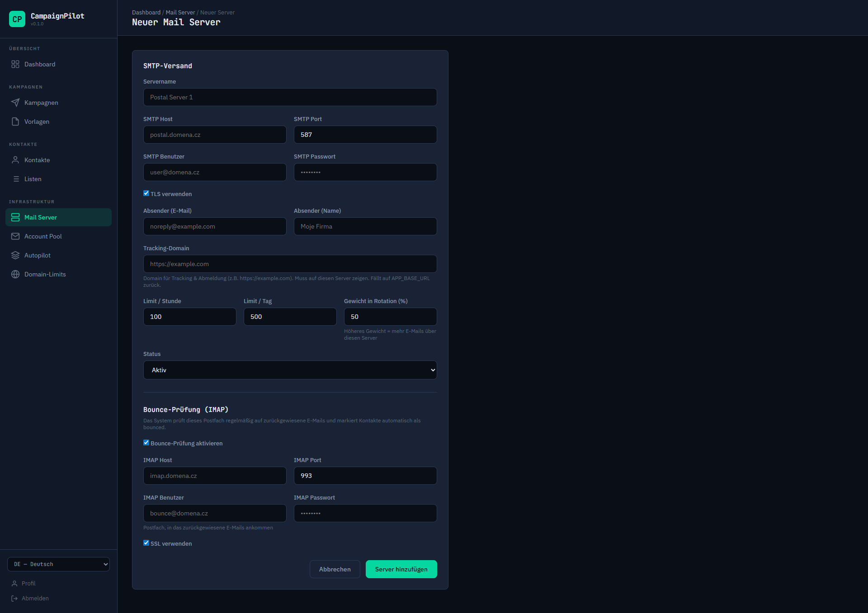Go to Kampagnen in the sidebar
This screenshot has width=868, height=613.
(x=59, y=103)
